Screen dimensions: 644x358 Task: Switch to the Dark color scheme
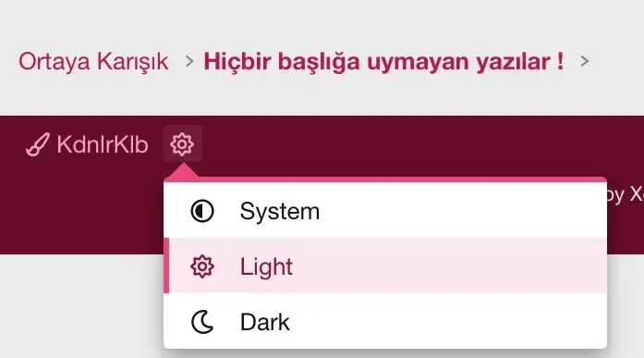tap(385, 321)
